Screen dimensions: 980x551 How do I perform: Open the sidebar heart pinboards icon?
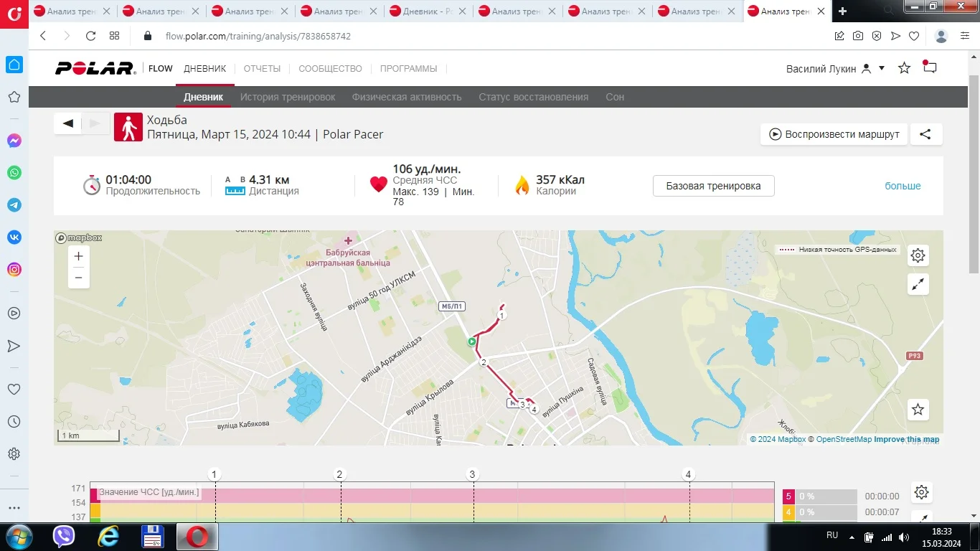click(x=14, y=390)
